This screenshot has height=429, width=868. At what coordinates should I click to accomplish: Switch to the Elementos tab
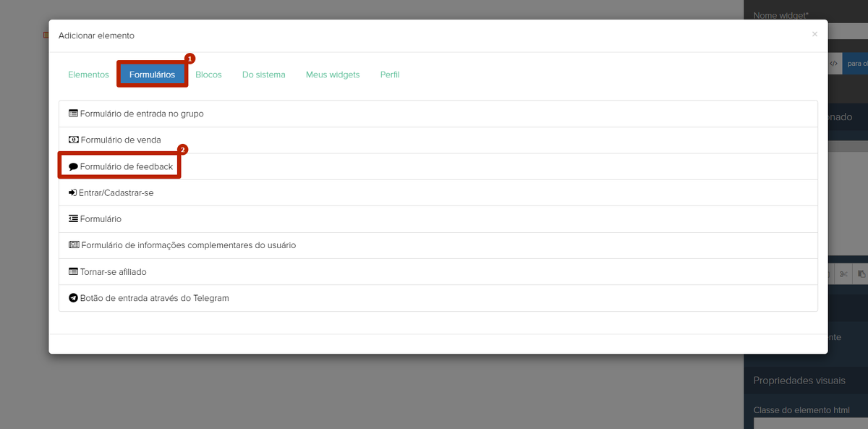[88, 75]
